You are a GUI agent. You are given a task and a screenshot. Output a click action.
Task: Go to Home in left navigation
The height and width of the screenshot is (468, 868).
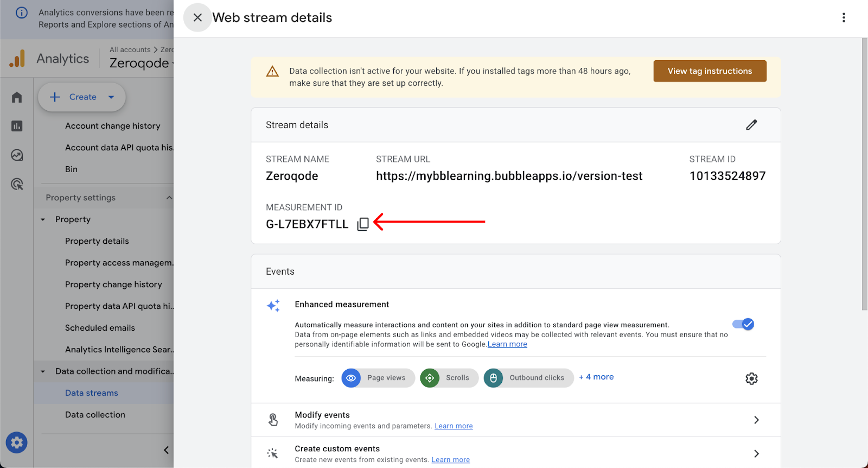pos(17,97)
